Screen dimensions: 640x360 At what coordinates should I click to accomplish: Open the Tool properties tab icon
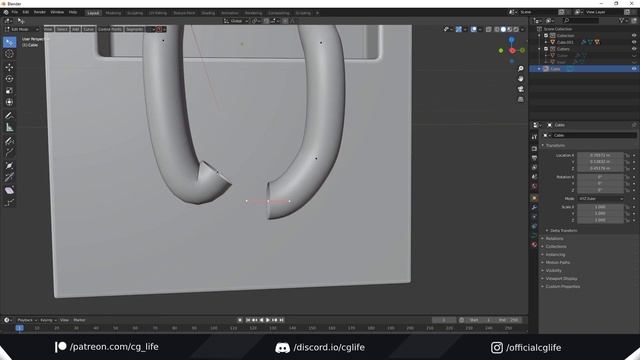tap(534, 137)
